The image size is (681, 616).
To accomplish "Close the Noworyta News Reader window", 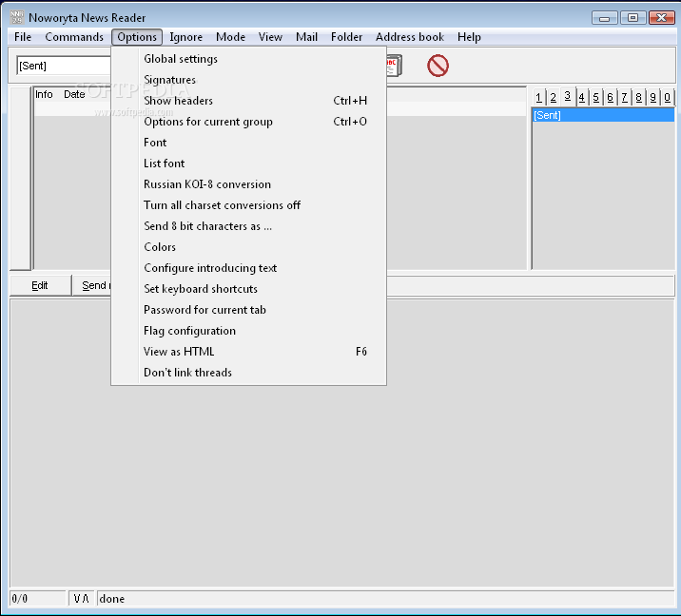I will 661,18.
